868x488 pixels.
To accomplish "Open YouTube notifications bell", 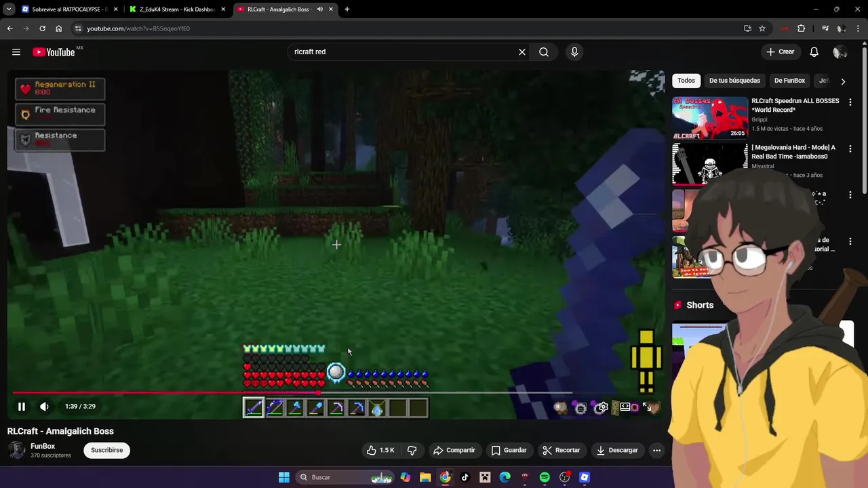I will pos(814,52).
